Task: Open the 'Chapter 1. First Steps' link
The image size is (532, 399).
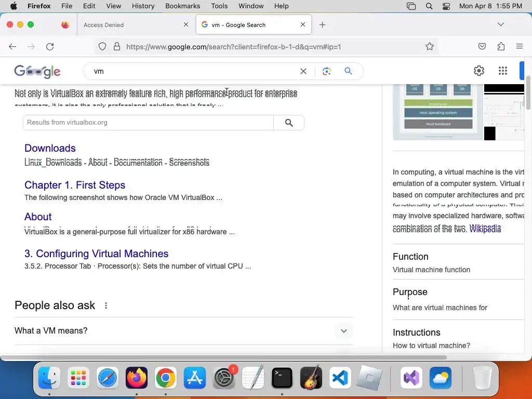Action: click(x=75, y=185)
